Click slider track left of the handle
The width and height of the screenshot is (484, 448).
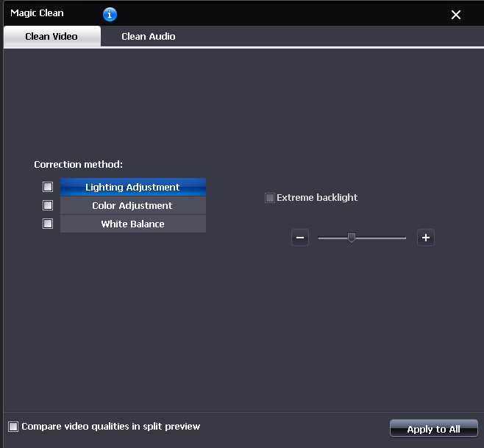(x=332, y=238)
